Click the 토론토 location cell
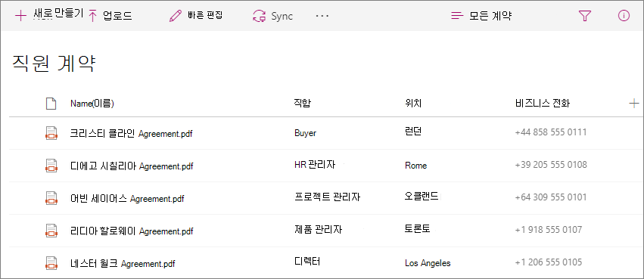This screenshot has height=279, width=644. (x=417, y=229)
